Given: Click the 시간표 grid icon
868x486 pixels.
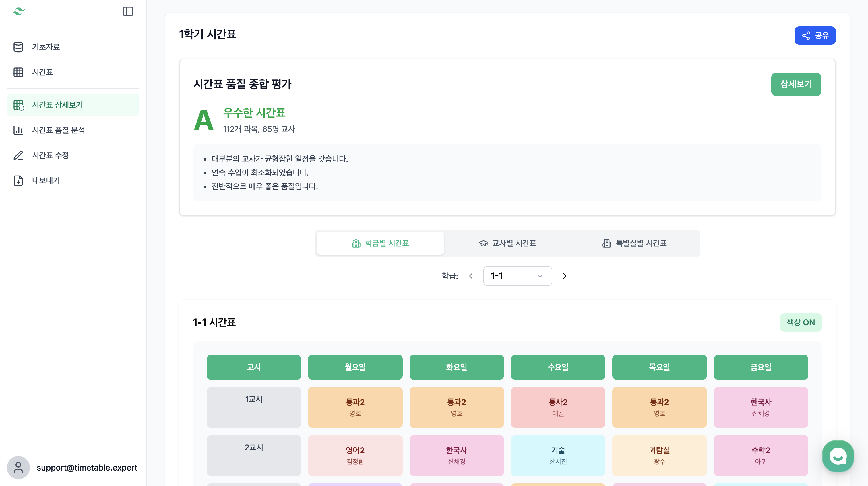Looking at the screenshot, I should pyautogui.click(x=18, y=72).
